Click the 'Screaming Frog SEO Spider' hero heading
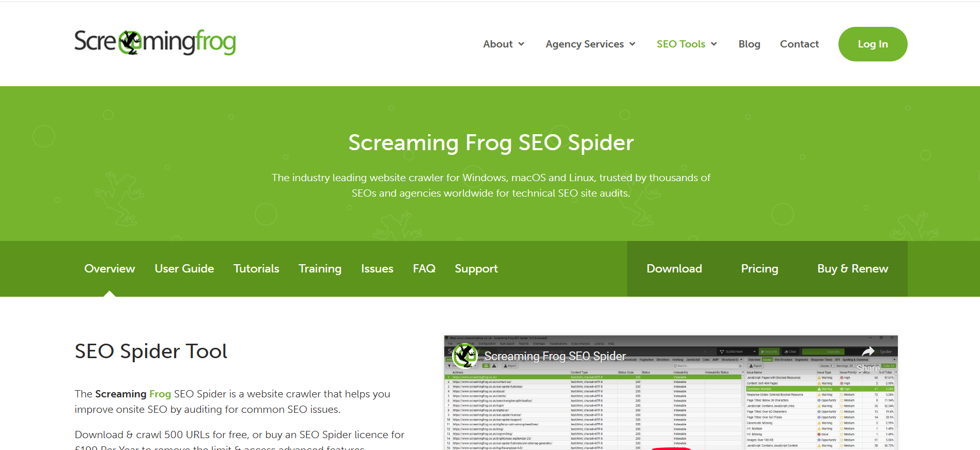 [x=491, y=143]
